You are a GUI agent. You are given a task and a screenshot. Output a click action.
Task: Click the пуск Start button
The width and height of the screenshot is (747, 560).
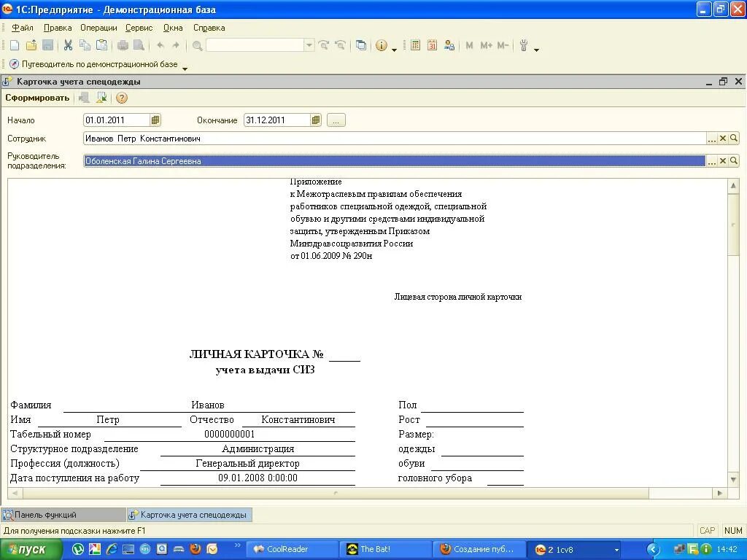pos(31,549)
